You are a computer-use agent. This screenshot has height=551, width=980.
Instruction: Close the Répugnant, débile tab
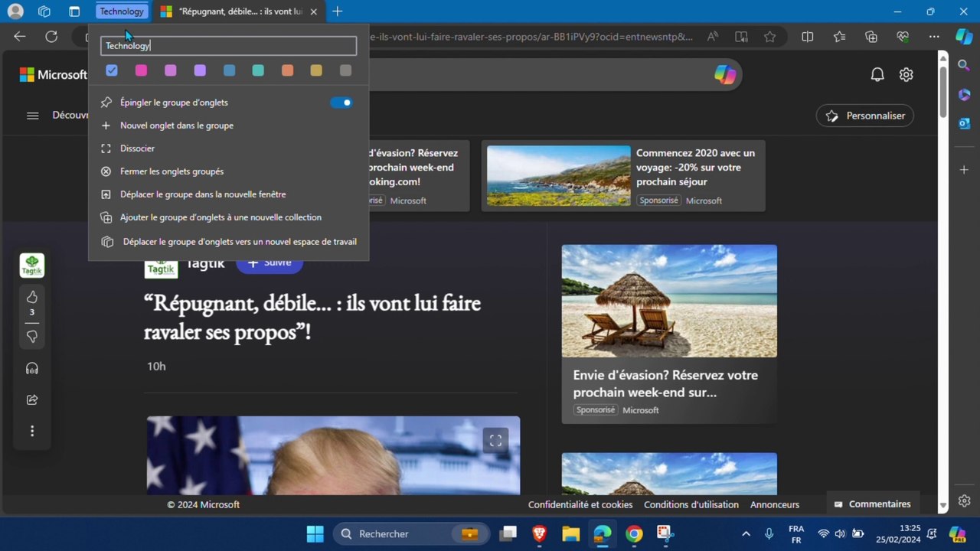click(313, 11)
